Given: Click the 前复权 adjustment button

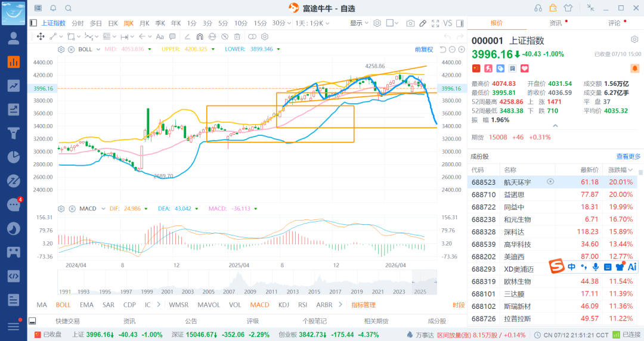Looking at the screenshot, I should coord(424,49).
